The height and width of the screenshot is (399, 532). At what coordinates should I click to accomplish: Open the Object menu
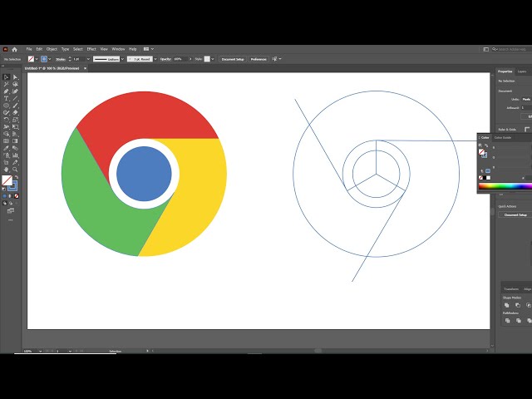click(x=52, y=49)
